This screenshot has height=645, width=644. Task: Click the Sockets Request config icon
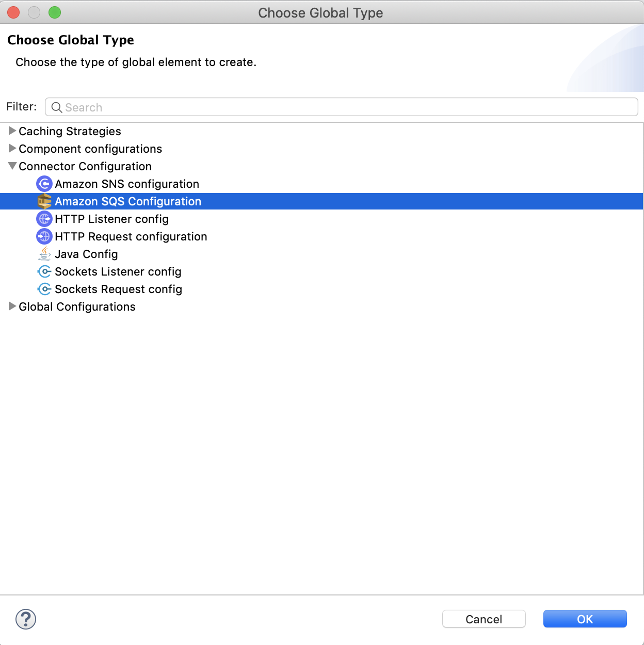44,289
